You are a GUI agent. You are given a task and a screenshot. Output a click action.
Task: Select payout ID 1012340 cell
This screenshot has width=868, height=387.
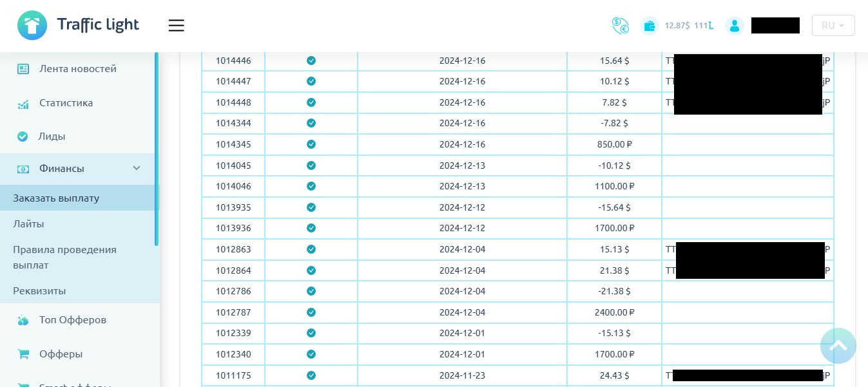click(233, 354)
